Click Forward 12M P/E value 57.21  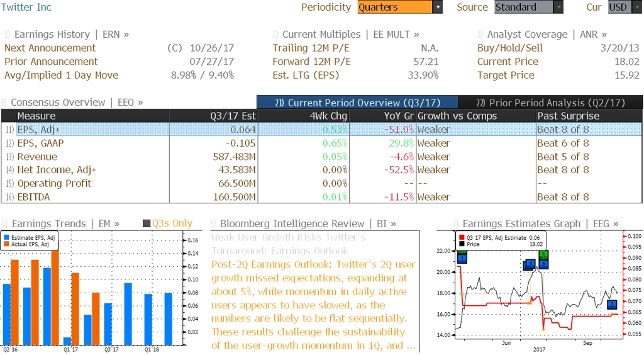click(426, 62)
